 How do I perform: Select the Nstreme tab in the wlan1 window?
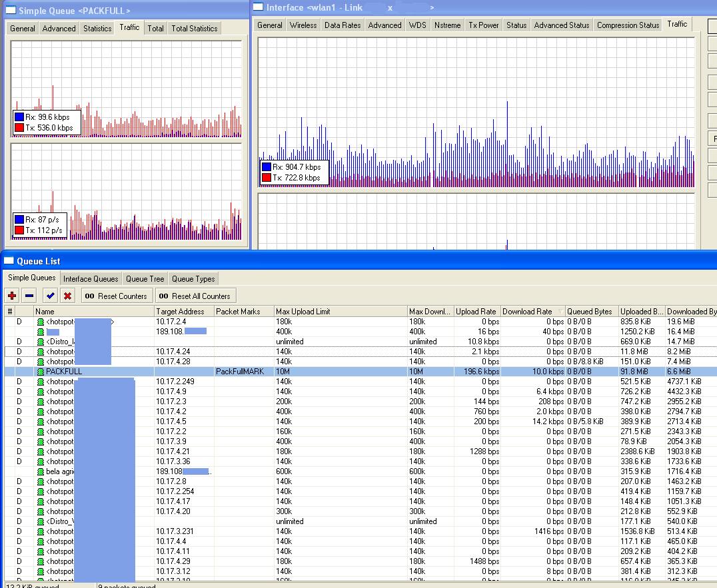coord(446,25)
